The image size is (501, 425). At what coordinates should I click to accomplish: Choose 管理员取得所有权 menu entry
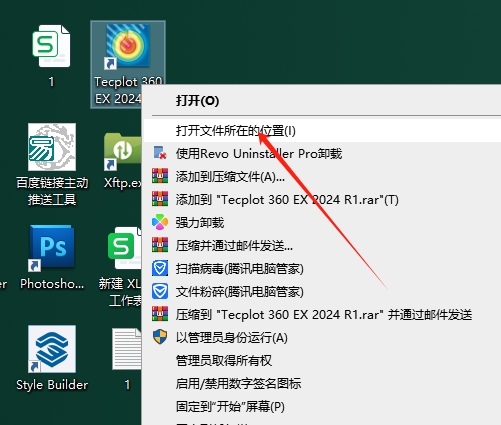tap(322, 361)
